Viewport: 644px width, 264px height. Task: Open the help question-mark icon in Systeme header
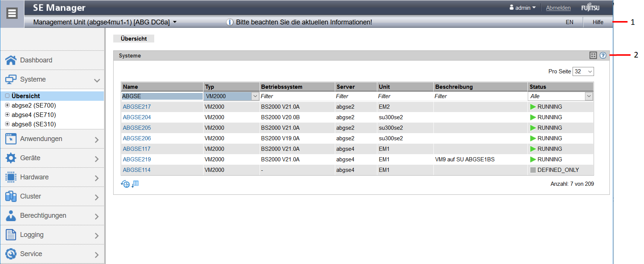[x=603, y=55]
